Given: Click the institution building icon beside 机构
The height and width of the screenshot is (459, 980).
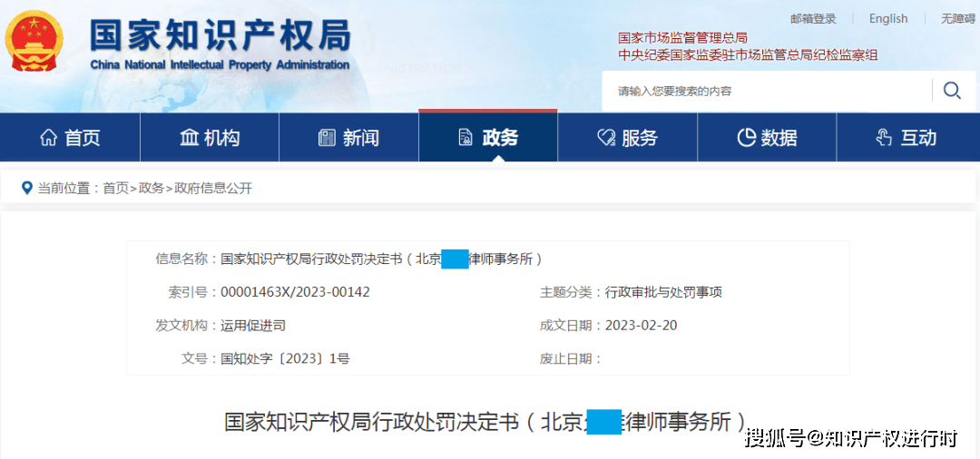Looking at the screenshot, I should pyautogui.click(x=189, y=138).
